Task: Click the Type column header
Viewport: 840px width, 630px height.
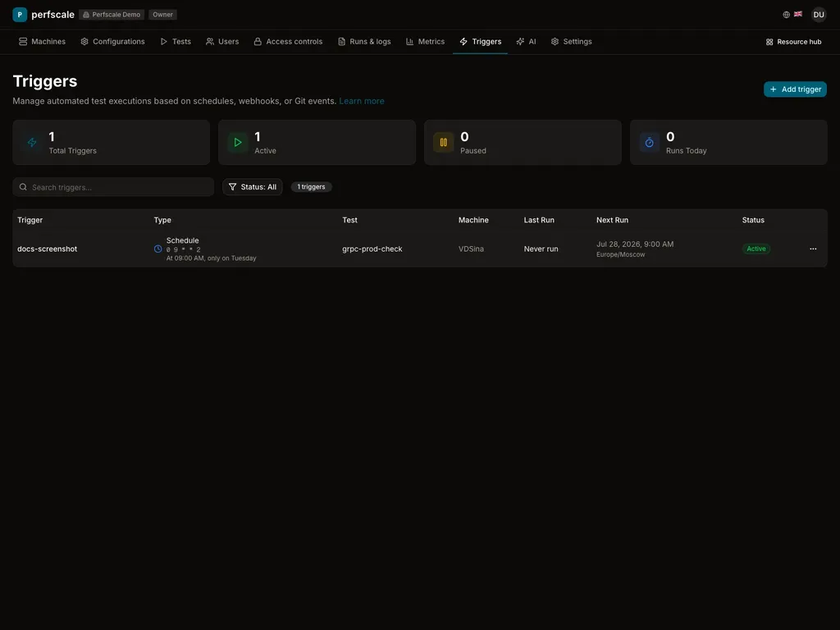Action: pos(162,220)
